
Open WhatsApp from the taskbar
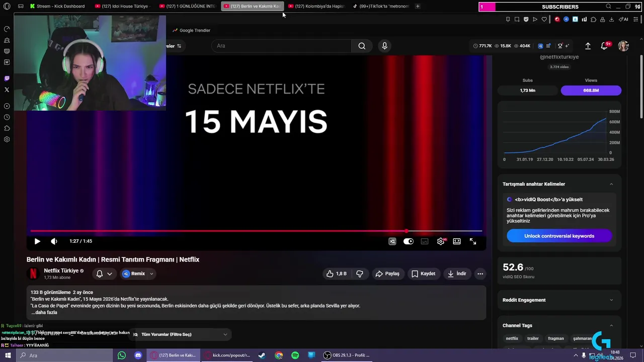pos(122,355)
